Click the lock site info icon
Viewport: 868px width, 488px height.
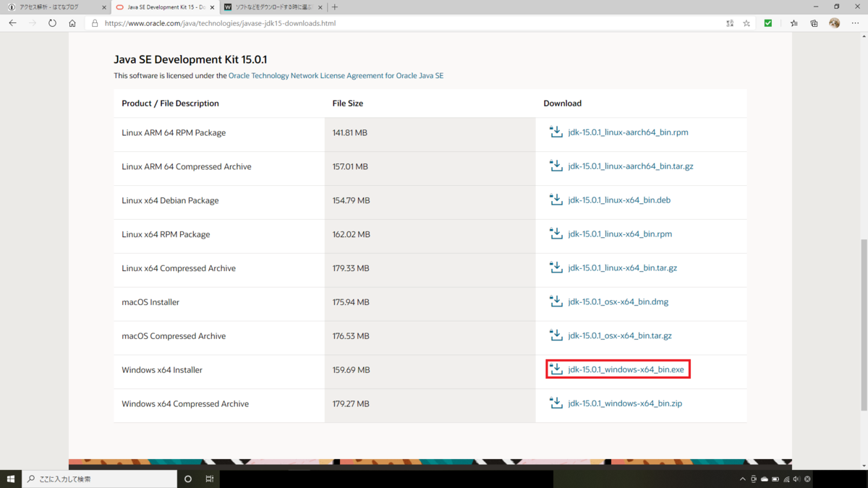[95, 23]
